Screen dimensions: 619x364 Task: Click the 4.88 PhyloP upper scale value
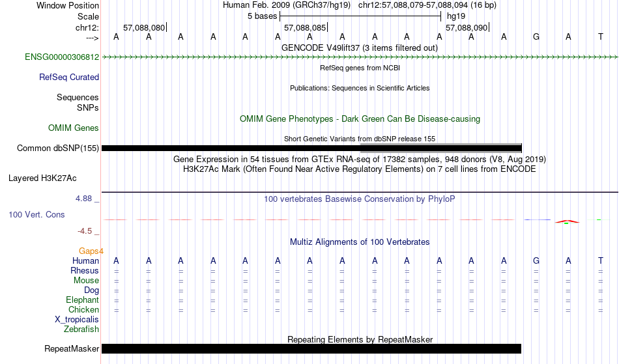click(x=84, y=199)
